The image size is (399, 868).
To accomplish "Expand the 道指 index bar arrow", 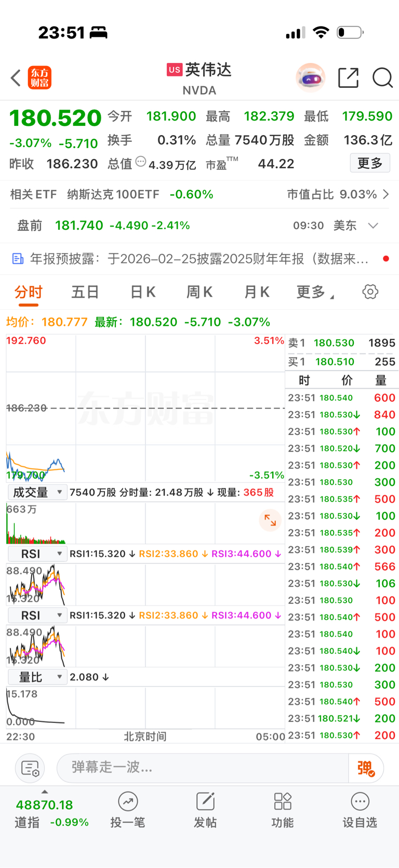I will tap(45, 792).
